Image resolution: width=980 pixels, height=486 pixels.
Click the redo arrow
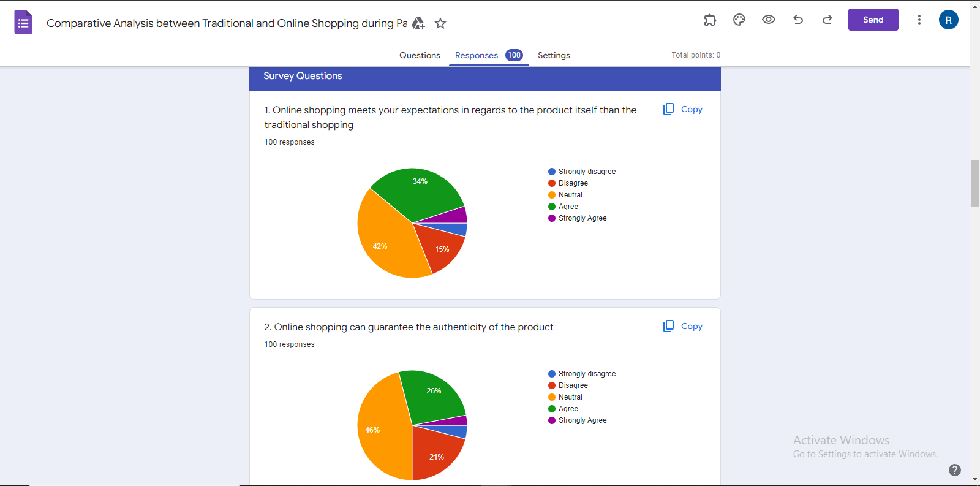tap(827, 20)
